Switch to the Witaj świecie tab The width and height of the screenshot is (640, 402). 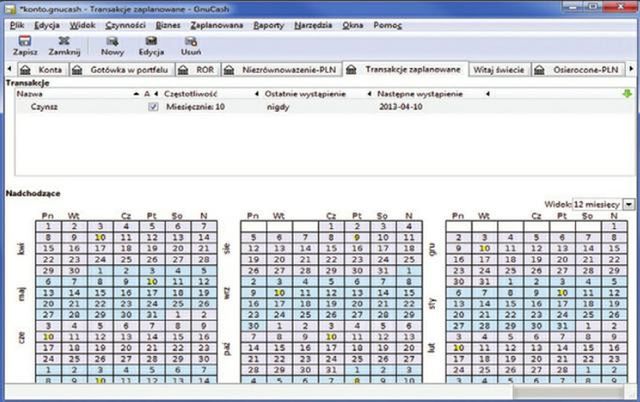tap(498, 70)
